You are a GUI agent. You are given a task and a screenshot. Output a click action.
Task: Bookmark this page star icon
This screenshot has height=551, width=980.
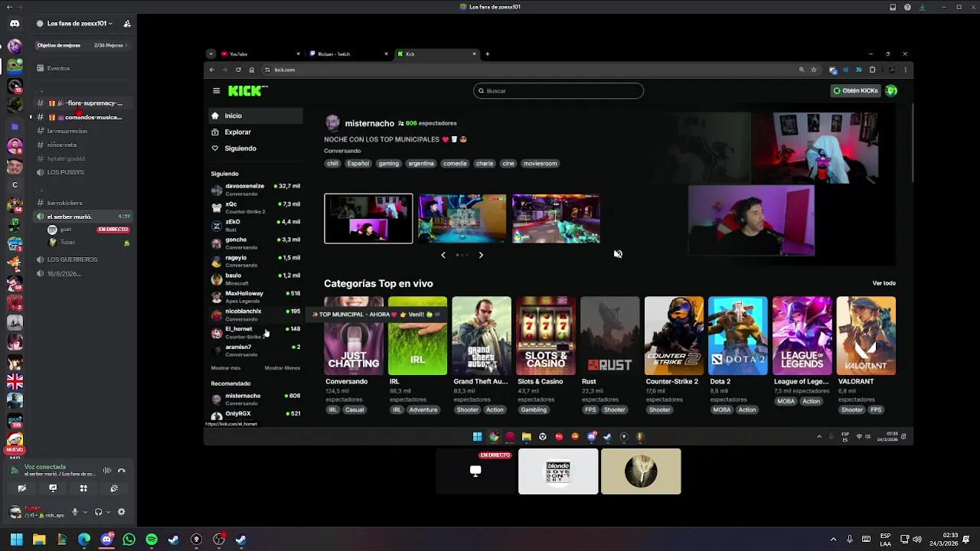pyautogui.click(x=814, y=70)
